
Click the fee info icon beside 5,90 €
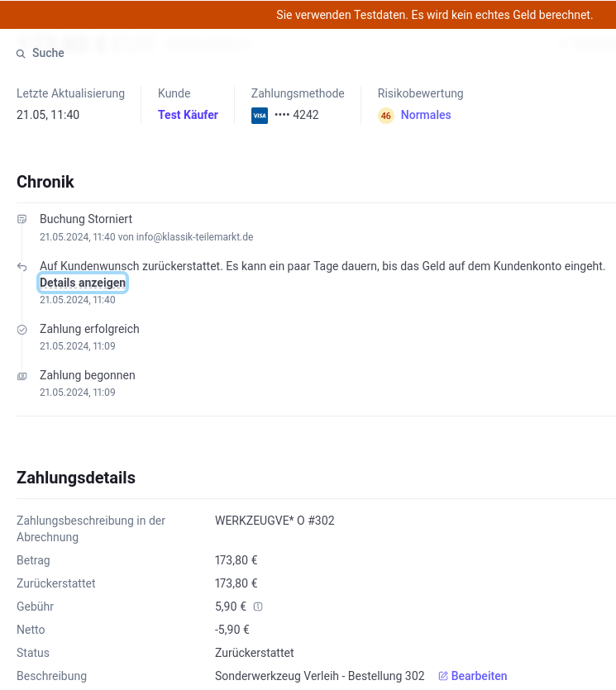(x=258, y=607)
